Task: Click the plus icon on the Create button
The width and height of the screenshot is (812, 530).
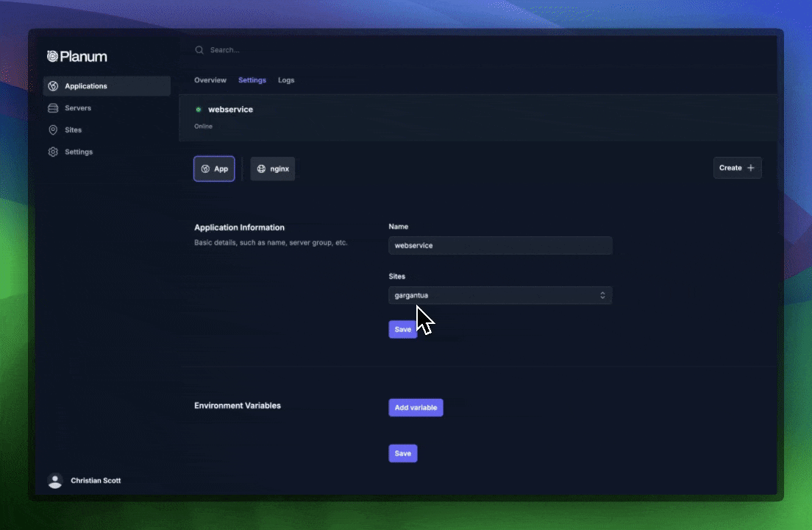Action: point(749,167)
